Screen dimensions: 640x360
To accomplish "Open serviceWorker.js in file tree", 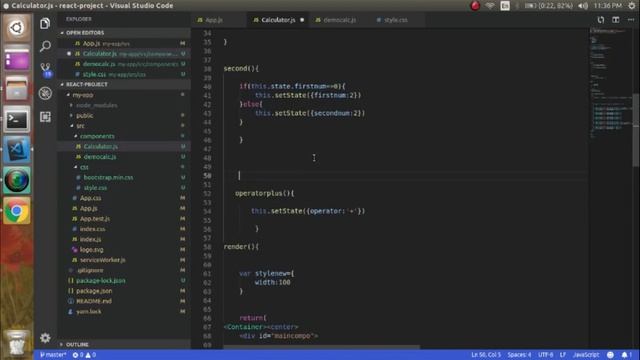I will click(102, 260).
